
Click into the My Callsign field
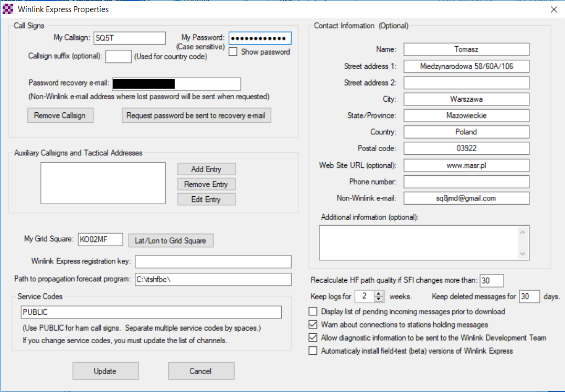click(129, 38)
